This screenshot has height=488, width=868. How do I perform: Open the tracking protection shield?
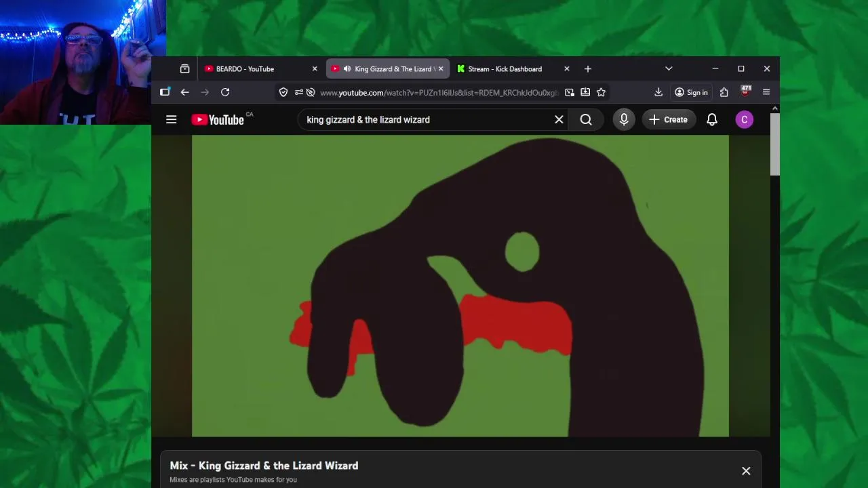283,92
